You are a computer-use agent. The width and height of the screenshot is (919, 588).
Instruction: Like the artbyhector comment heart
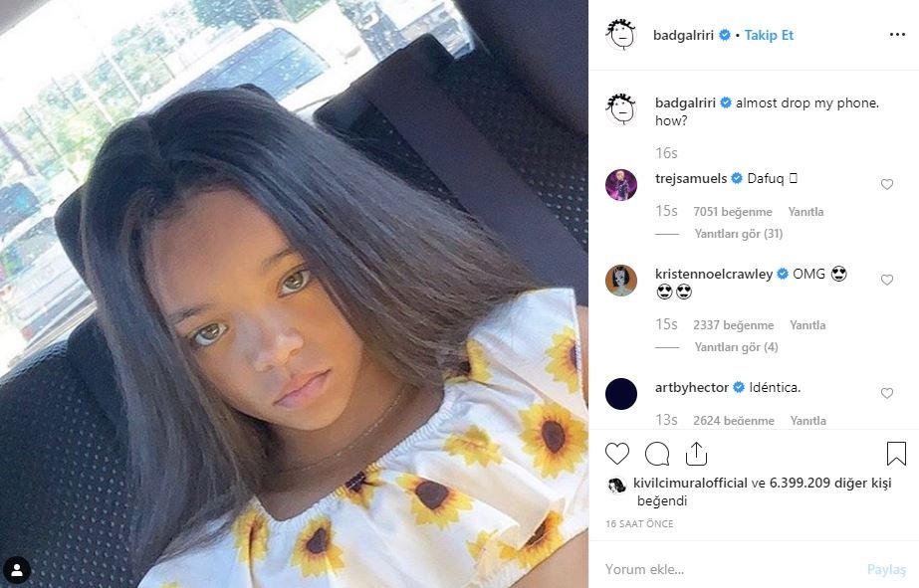tap(887, 394)
